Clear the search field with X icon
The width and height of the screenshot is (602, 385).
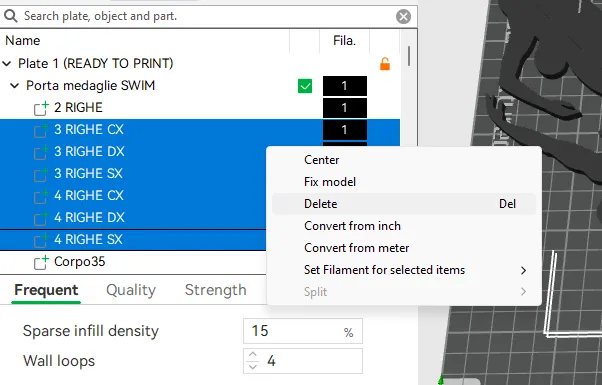click(x=403, y=17)
